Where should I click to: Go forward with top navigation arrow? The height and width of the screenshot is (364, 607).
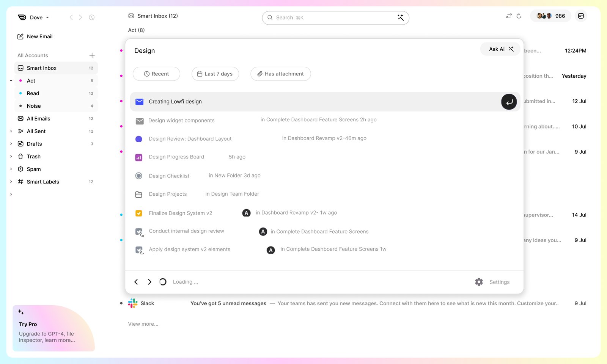pyautogui.click(x=80, y=17)
